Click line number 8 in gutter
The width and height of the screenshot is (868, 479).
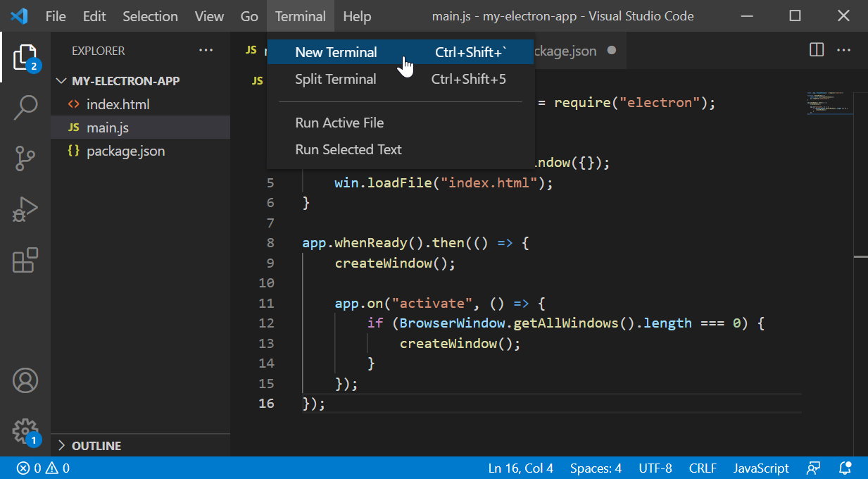click(271, 243)
